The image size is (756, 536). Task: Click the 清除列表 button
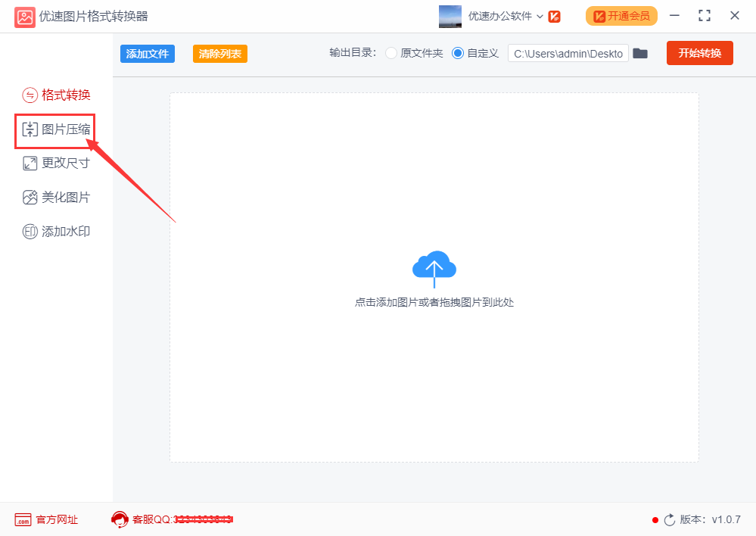pyautogui.click(x=220, y=54)
